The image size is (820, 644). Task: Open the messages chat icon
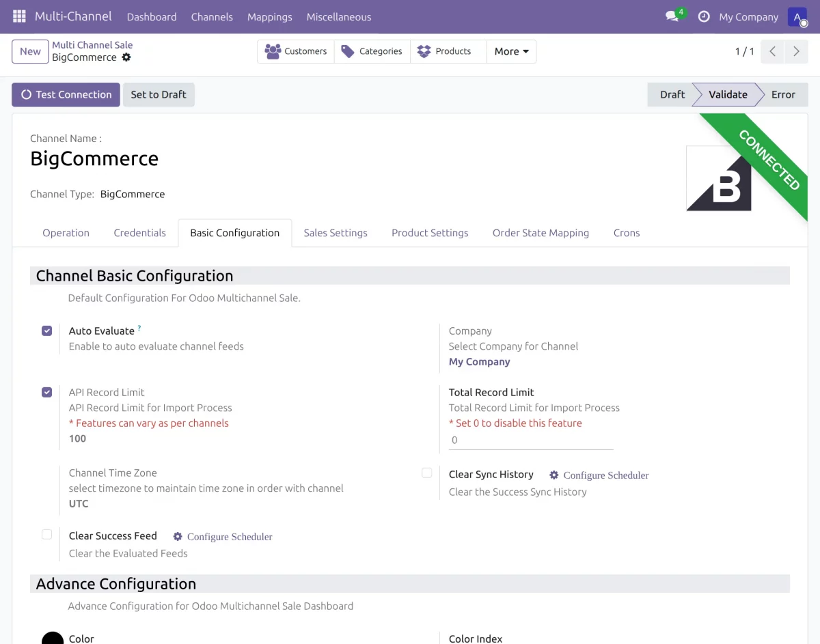[x=672, y=16]
